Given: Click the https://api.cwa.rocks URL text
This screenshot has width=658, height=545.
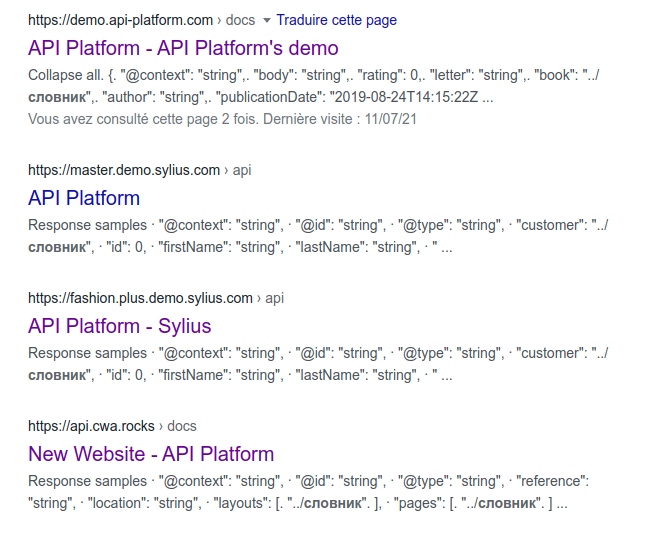Looking at the screenshot, I should tap(91, 426).
